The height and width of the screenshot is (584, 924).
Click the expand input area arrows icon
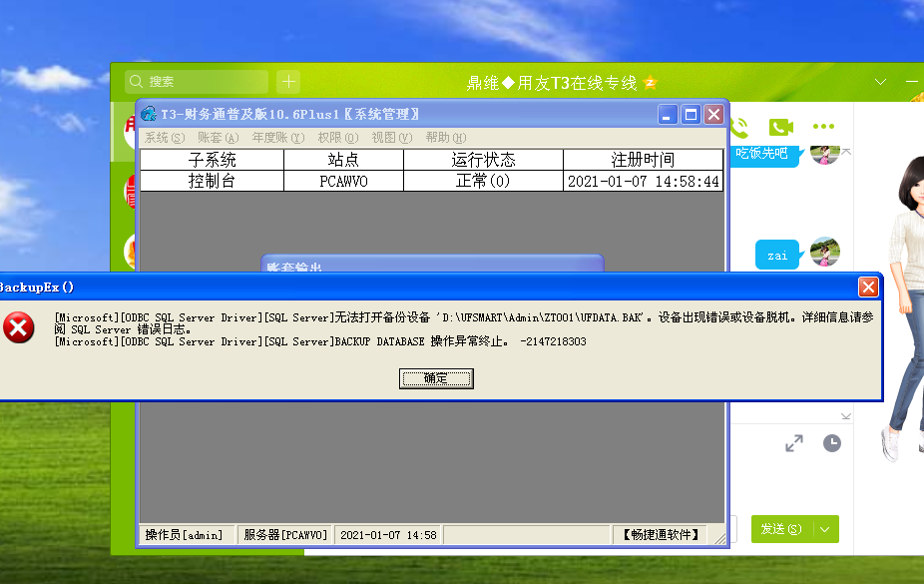pos(794,443)
